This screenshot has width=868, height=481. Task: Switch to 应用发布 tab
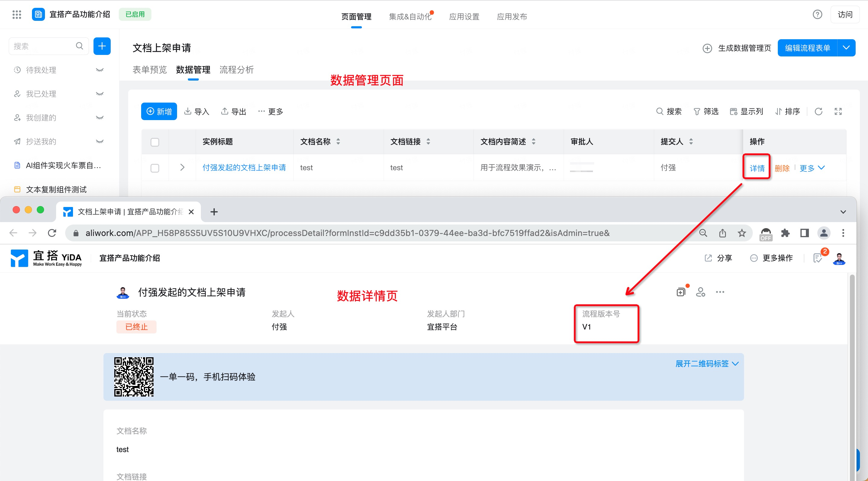tap(512, 17)
